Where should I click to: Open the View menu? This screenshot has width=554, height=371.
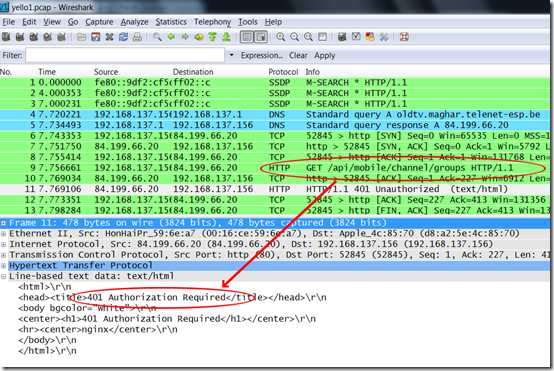[x=52, y=22]
